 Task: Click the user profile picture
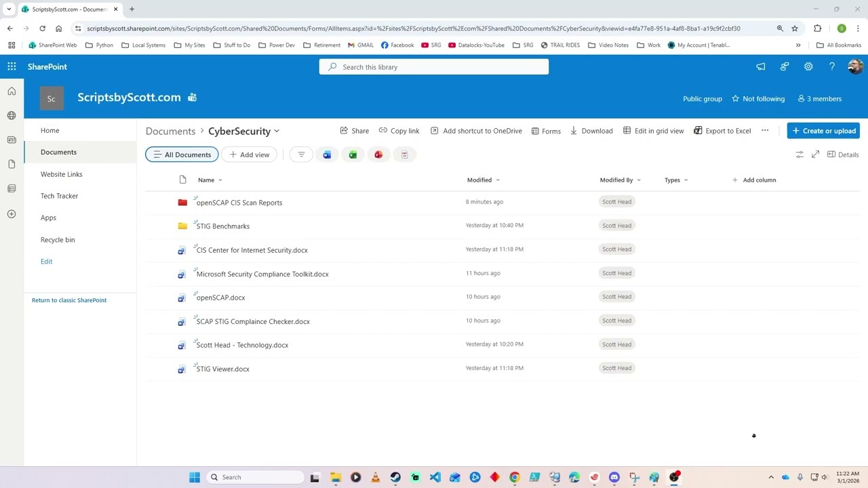pyautogui.click(x=855, y=66)
